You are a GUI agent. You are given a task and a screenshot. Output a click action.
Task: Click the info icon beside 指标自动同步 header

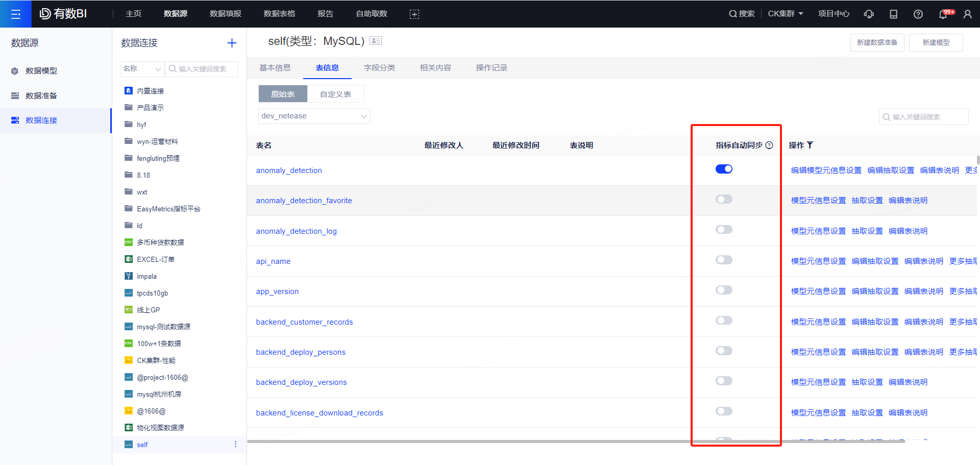click(769, 145)
